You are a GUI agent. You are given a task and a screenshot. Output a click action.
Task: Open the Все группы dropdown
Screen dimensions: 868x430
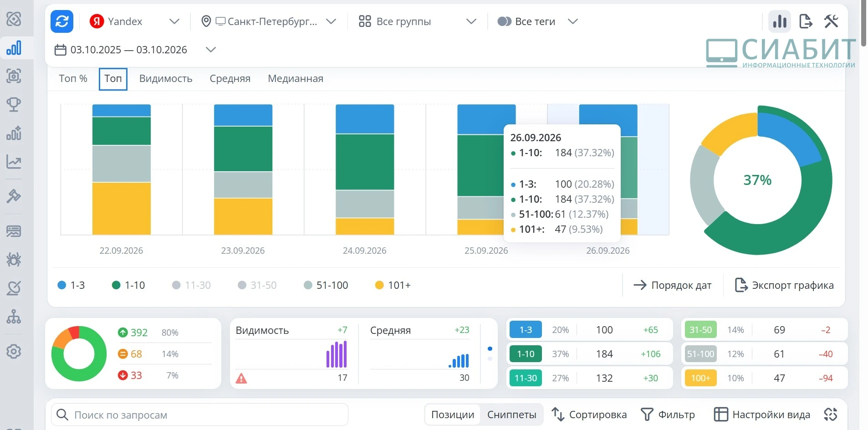(417, 21)
